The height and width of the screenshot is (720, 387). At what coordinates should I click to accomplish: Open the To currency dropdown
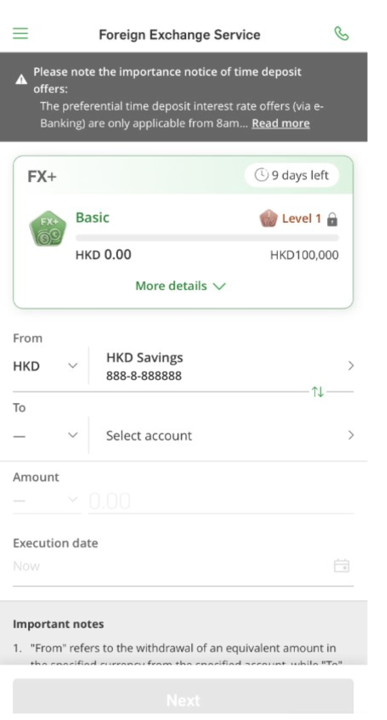coord(45,435)
